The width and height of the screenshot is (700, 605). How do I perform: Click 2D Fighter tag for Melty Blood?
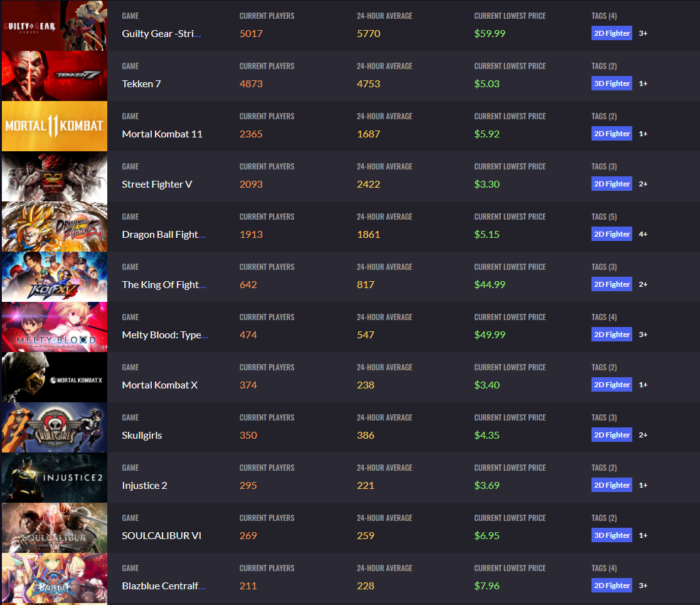612,335
